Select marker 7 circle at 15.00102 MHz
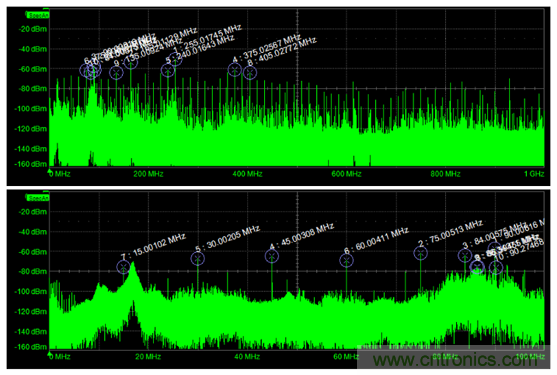 click(123, 267)
